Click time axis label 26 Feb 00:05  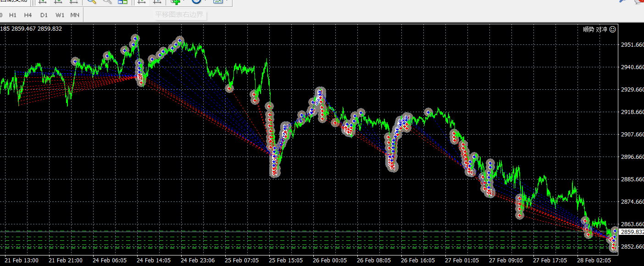(x=330, y=261)
